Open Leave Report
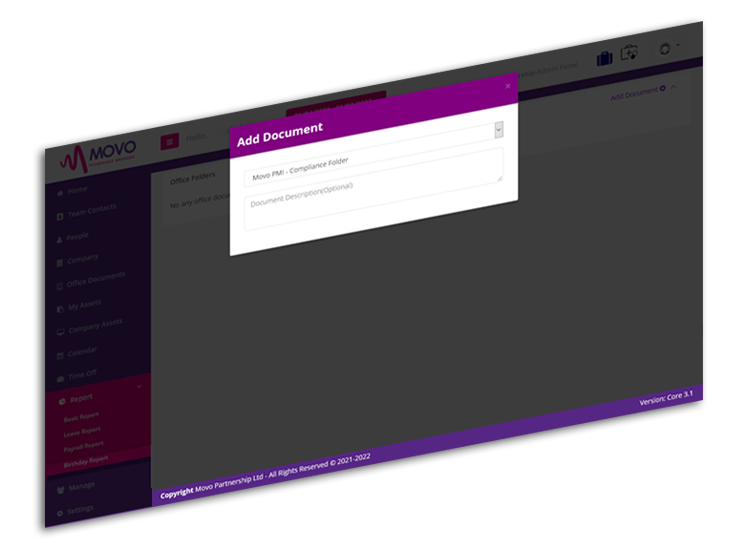The image size is (744, 560). click(x=82, y=431)
